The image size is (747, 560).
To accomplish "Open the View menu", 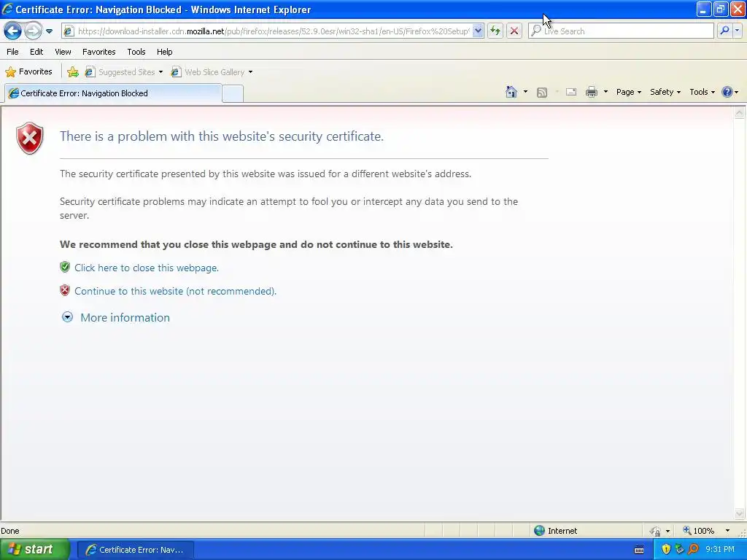I will (x=63, y=52).
